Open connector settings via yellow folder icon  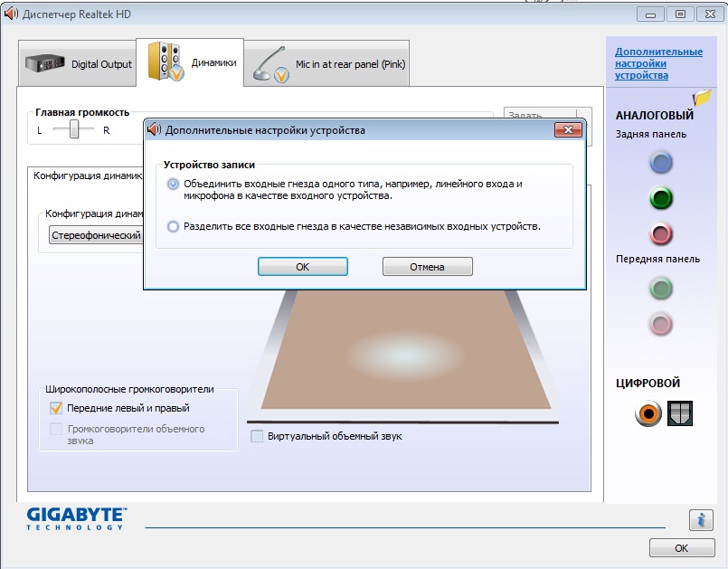pyautogui.click(x=702, y=97)
